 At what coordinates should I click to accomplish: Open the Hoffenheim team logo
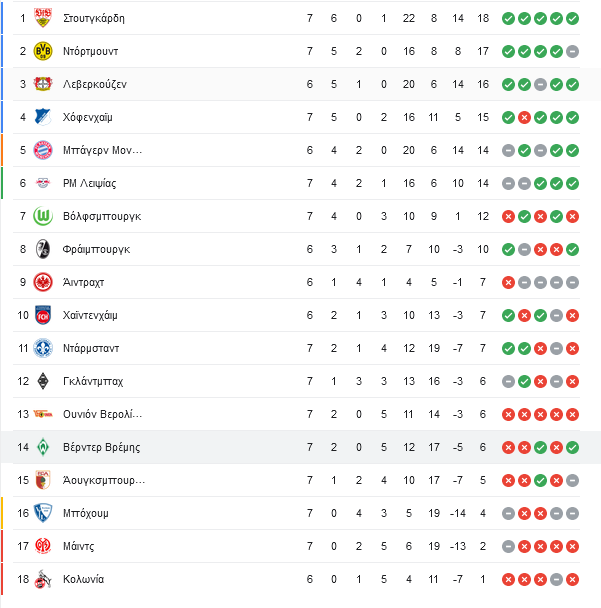[x=43, y=117]
